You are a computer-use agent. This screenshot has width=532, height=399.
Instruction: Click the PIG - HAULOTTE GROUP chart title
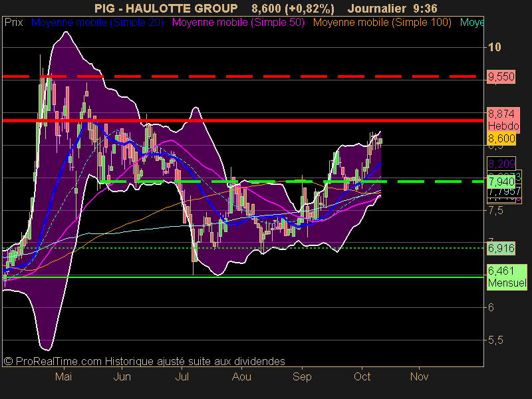pos(166,8)
